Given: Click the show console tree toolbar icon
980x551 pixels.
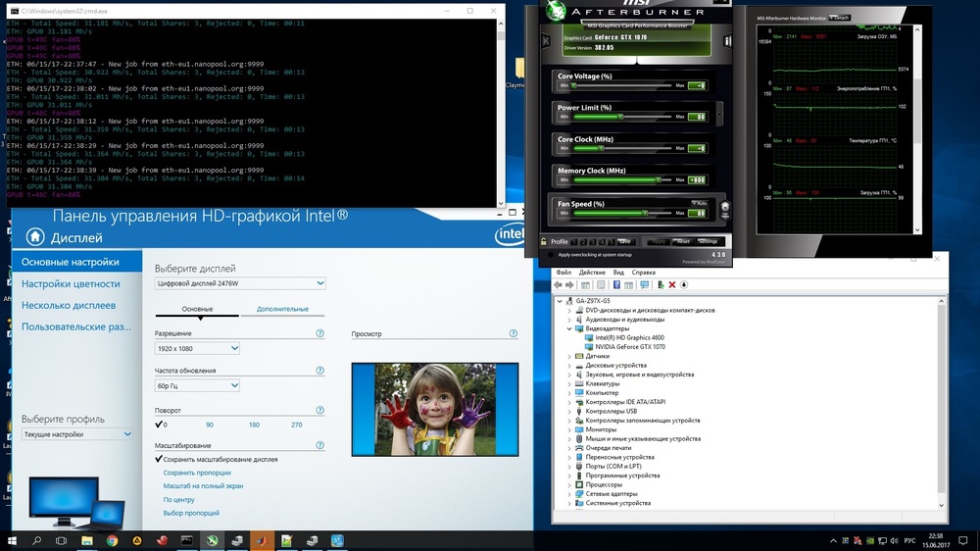Looking at the screenshot, I should (585, 284).
